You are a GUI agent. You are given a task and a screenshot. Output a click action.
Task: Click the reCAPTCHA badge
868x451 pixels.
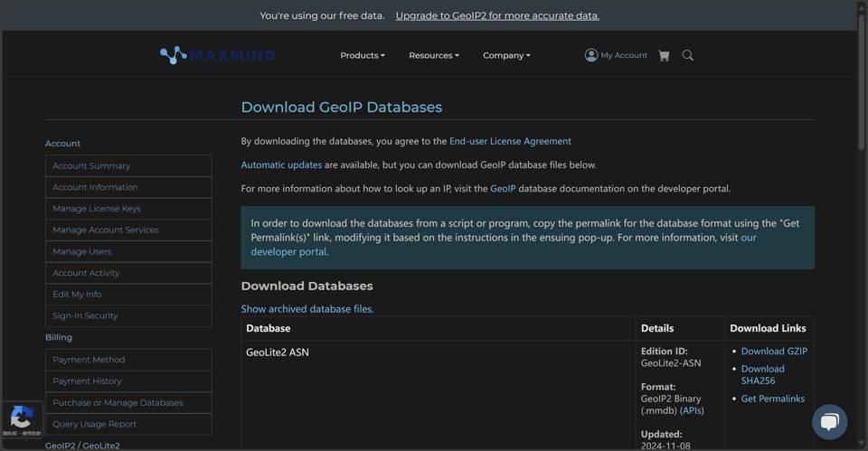point(22,418)
